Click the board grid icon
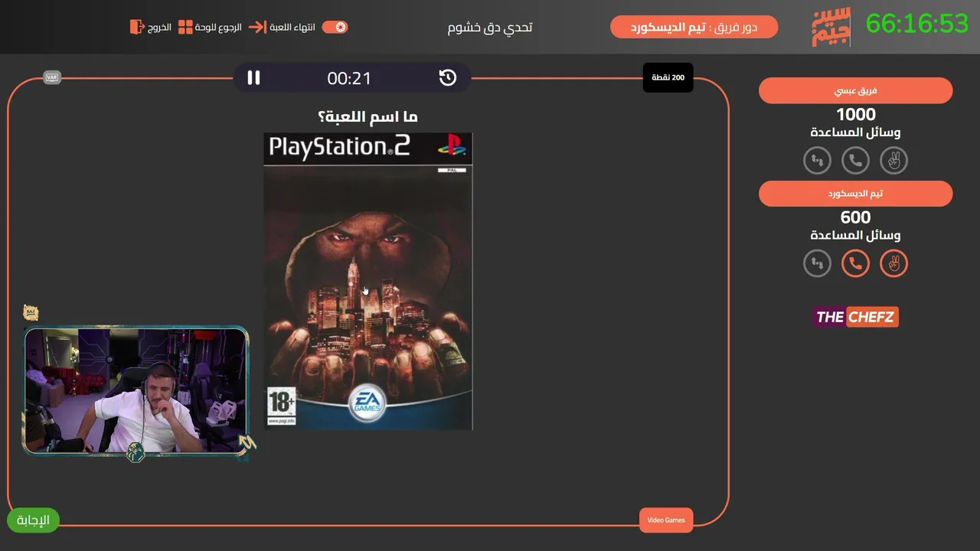980x551 pixels. tap(185, 27)
